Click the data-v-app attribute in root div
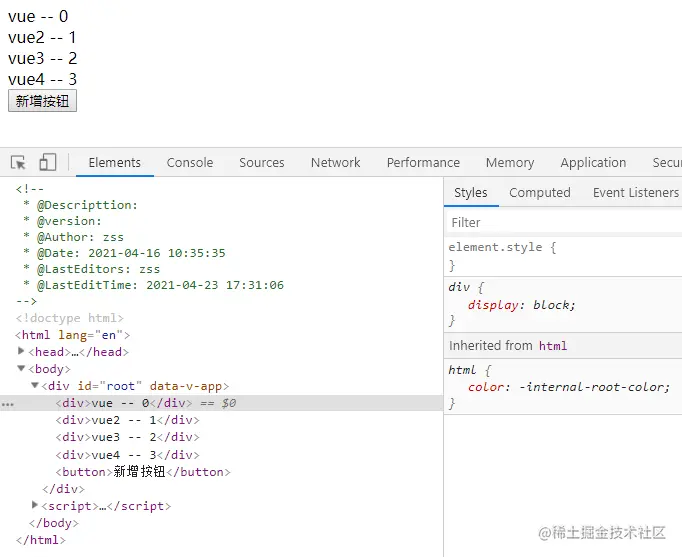The height and width of the screenshot is (557, 682). click(x=186, y=386)
